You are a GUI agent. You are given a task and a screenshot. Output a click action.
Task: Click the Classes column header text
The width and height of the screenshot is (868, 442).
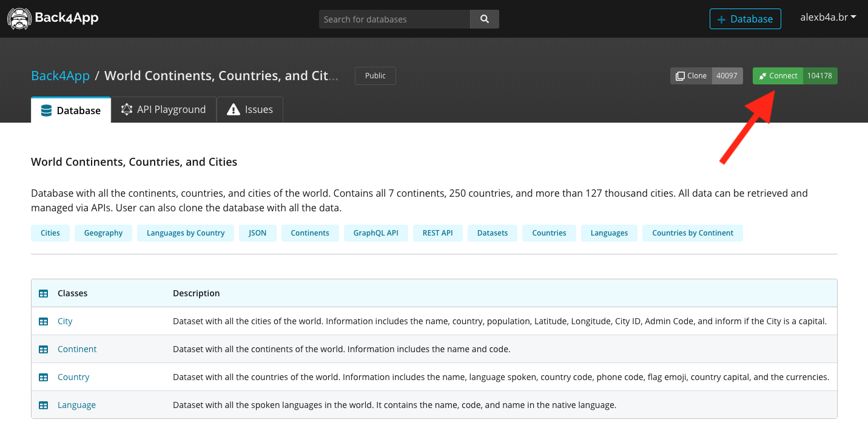(73, 293)
